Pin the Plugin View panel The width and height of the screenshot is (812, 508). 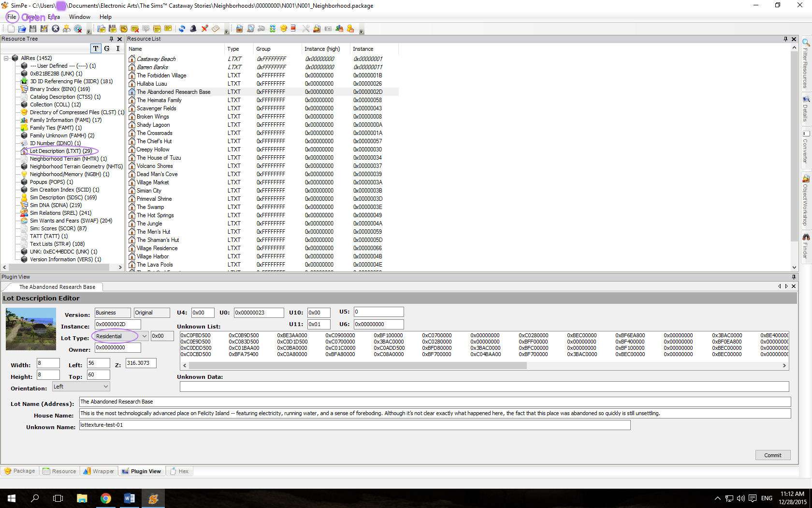tap(794, 277)
